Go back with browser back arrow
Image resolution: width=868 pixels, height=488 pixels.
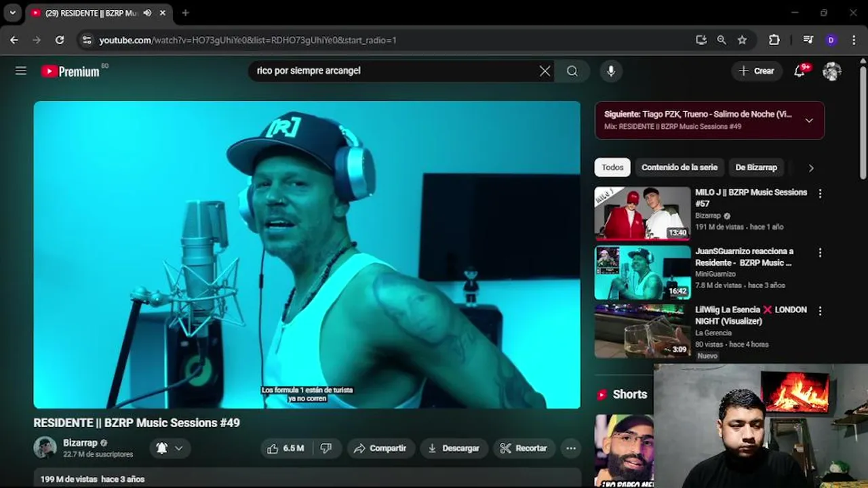tap(14, 40)
